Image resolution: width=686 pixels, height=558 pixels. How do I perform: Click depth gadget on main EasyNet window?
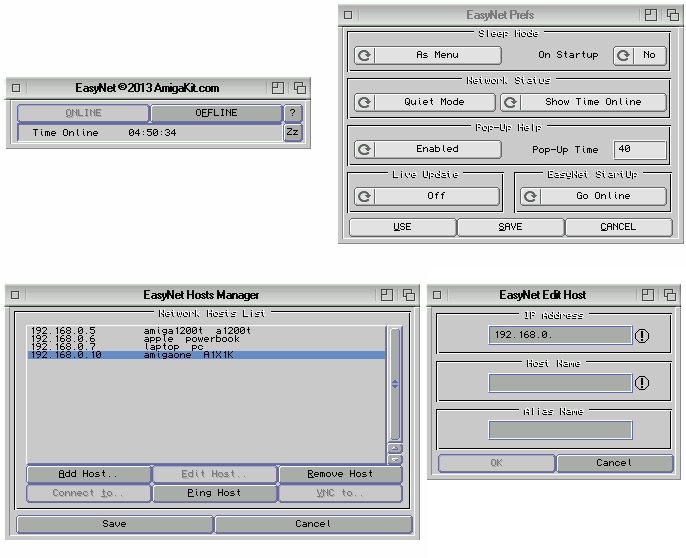299,88
